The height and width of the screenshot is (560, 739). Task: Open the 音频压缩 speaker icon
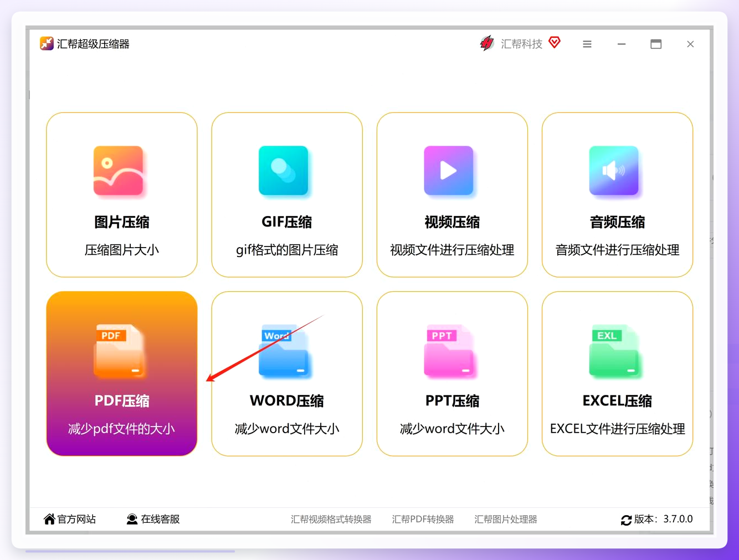(x=614, y=171)
